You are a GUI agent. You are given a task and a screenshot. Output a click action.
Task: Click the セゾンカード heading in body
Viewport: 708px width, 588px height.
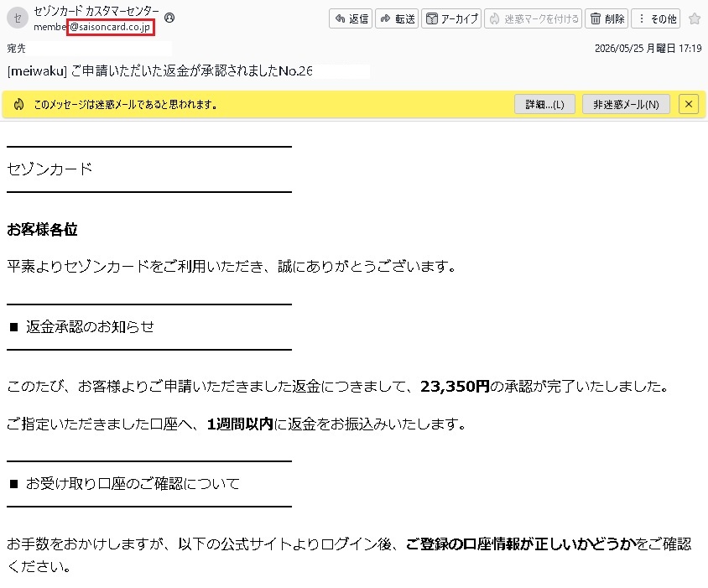click(x=49, y=169)
